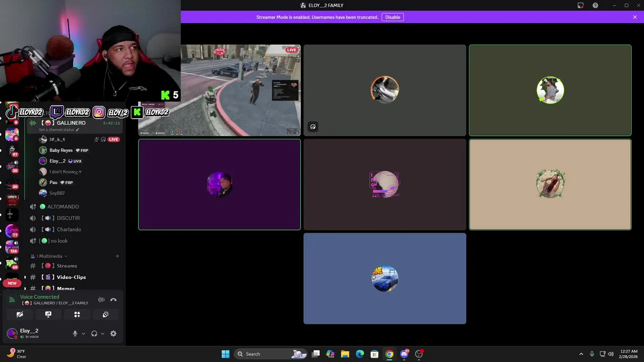This screenshot has height=362, width=644.
Task: Join the Charlando voice channel
Action: (x=68, y=229)
